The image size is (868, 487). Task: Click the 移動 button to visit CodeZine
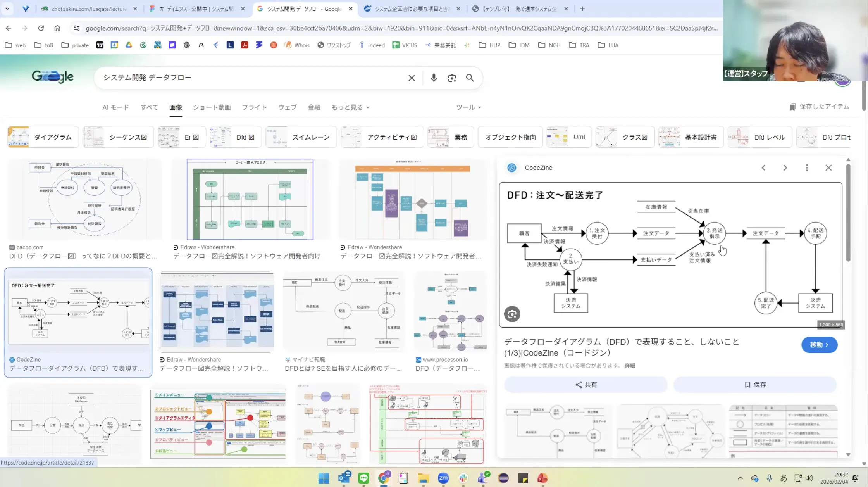819,345
